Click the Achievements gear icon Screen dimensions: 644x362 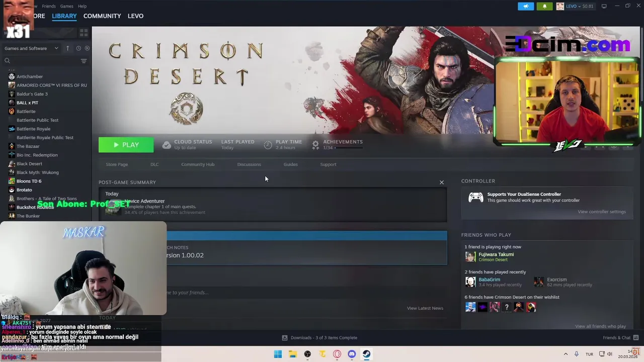(x=315, y=145)
